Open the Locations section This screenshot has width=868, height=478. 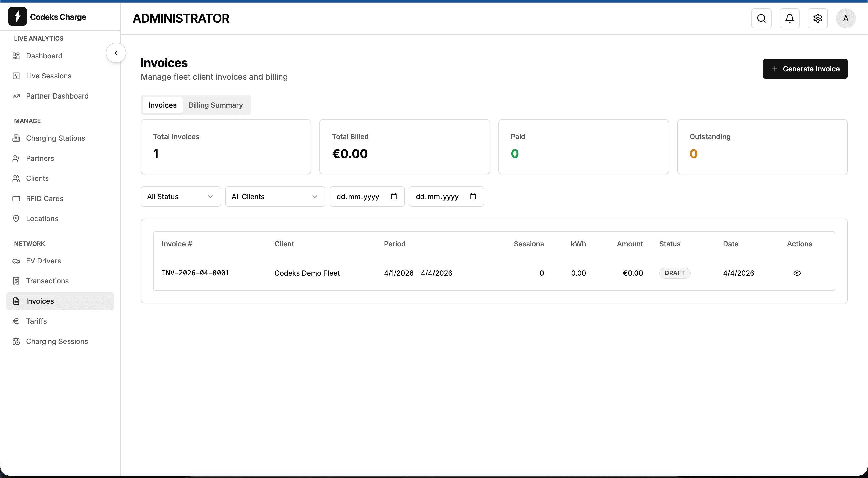click(x=42, y=218)
